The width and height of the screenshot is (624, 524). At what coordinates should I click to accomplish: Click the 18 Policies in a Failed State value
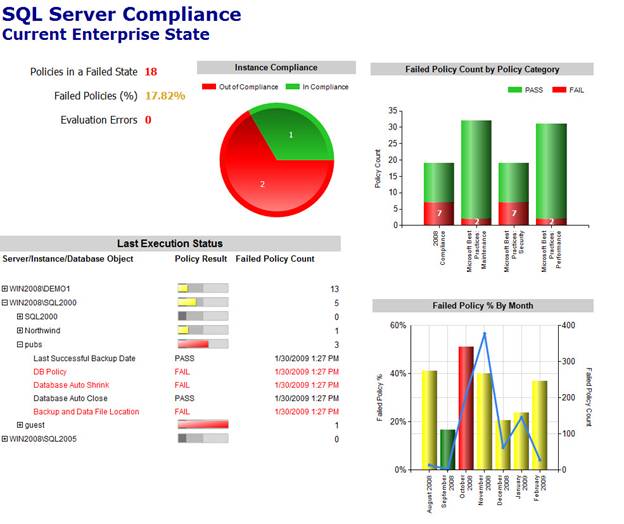point(151,72)
